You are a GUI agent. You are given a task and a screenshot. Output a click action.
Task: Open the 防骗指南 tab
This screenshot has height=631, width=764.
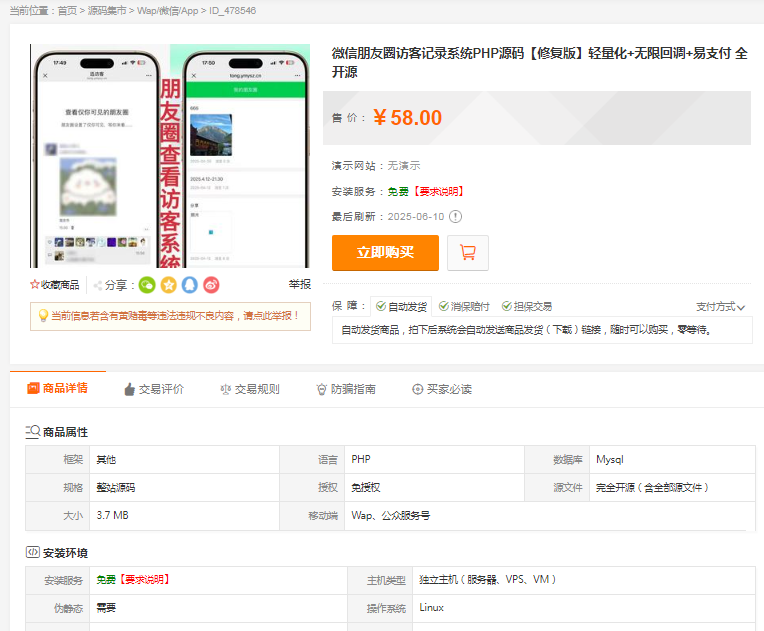[346, 389]
